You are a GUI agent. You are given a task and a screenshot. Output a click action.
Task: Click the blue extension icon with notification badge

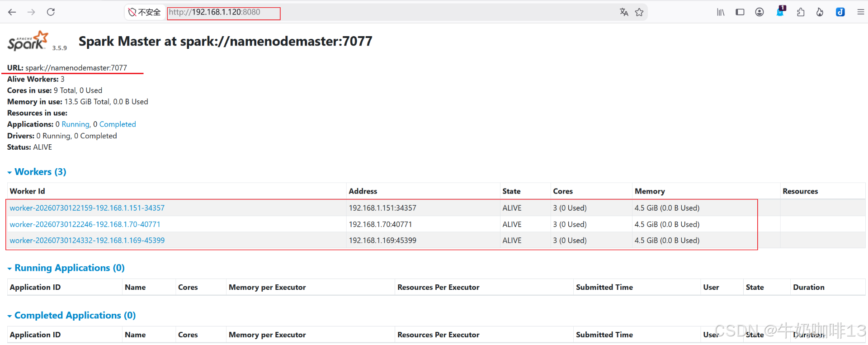tap(781, 11)
